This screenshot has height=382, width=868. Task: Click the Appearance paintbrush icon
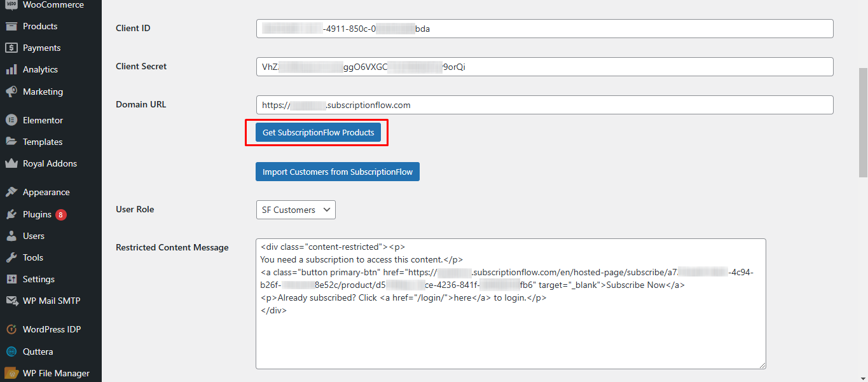11,192
